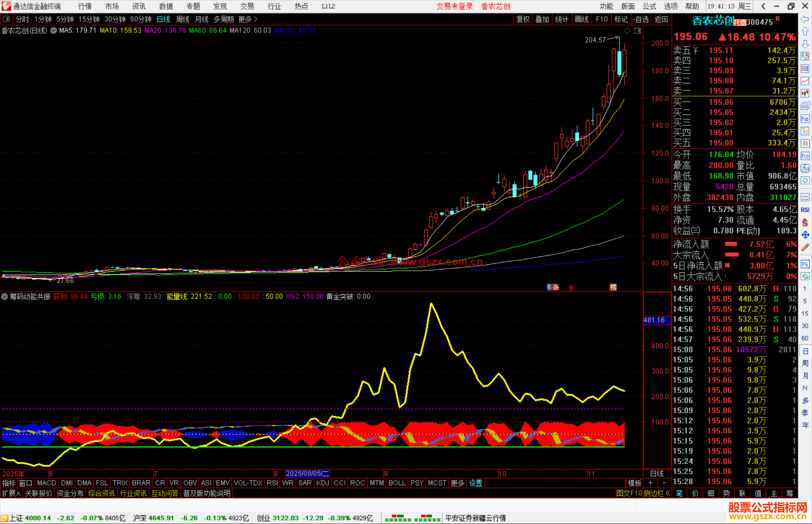Click the candlestick chart sidebar icon
Viewport: 812px width, 524px height.
click(x=805, y=94)
